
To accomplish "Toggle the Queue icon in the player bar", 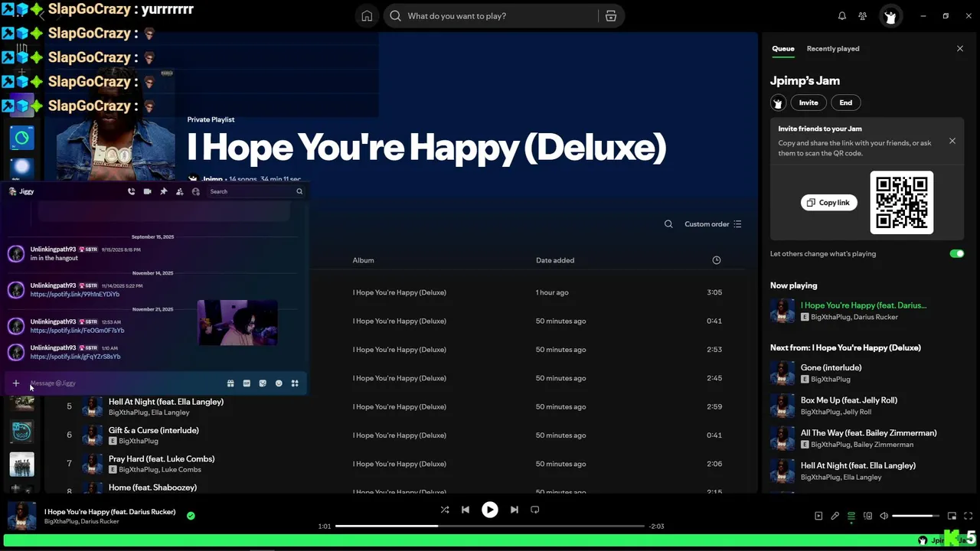I will pos(851,516).
